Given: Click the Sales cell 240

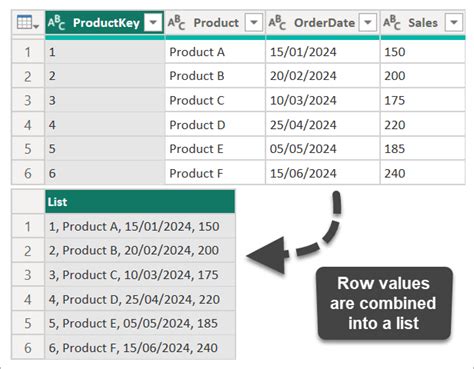Looking at the screenshot, I should tap(423, 173).
